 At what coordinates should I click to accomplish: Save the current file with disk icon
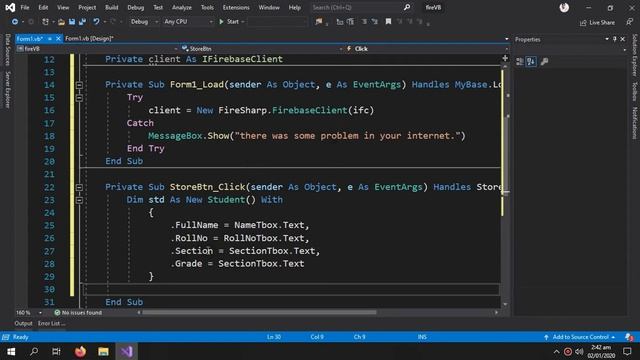(x=72, y=22)
